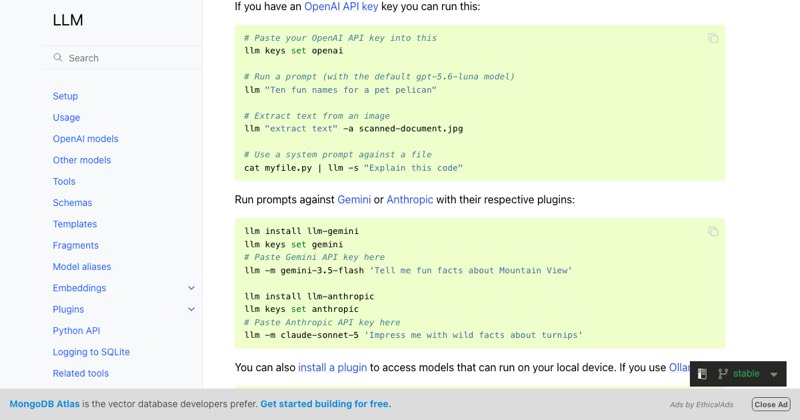The image size is (800, 420).
Task: Open the Logging to SQLite page
Action: (x=91, y=352)
